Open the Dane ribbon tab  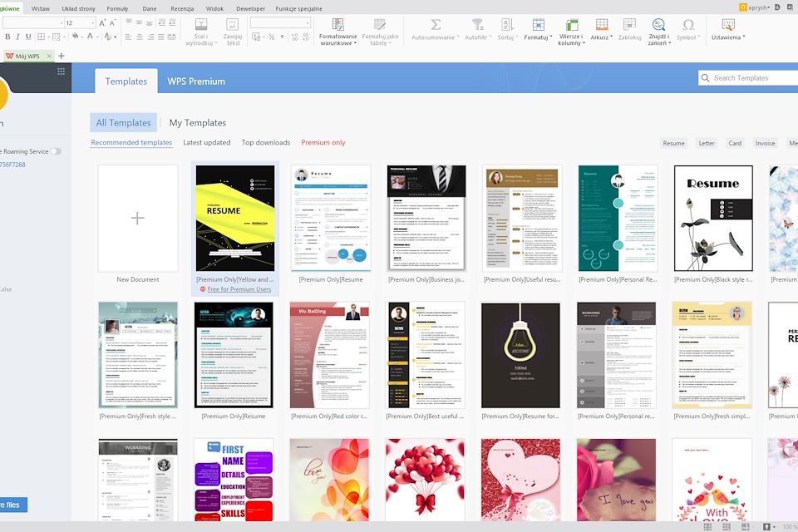pos(150,8)
